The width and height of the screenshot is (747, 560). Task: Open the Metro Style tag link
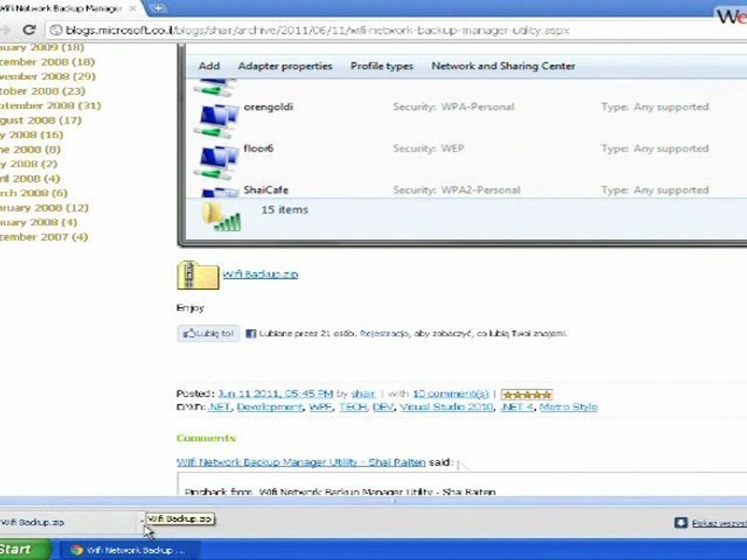(x=568, y=407)
